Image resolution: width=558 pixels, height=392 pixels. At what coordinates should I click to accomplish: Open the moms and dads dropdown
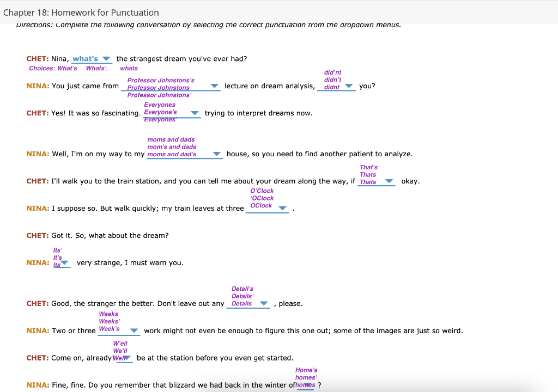(x=216, y=154)
